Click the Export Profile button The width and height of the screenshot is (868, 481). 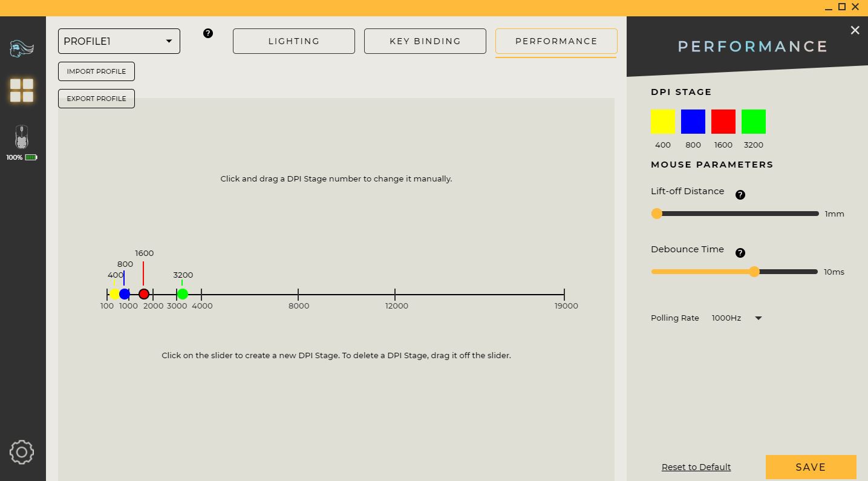(96, 99)
